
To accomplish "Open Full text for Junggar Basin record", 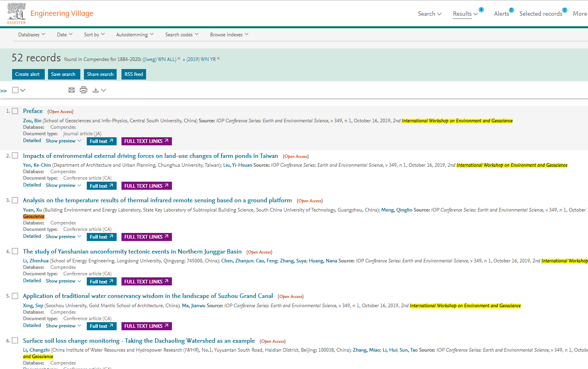I will coord(102,281).
